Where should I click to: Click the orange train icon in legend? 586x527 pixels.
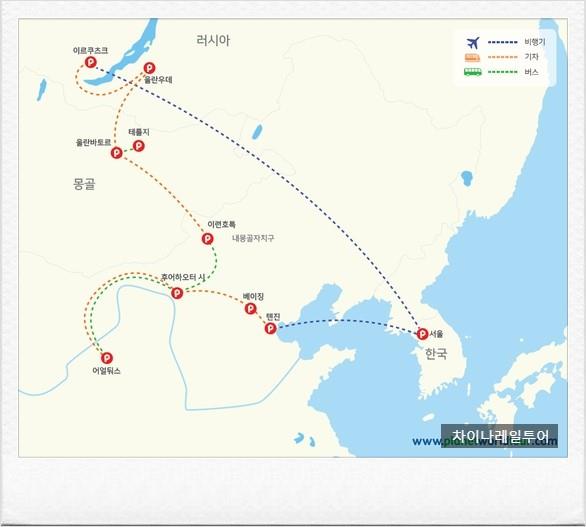pos(472,58)
